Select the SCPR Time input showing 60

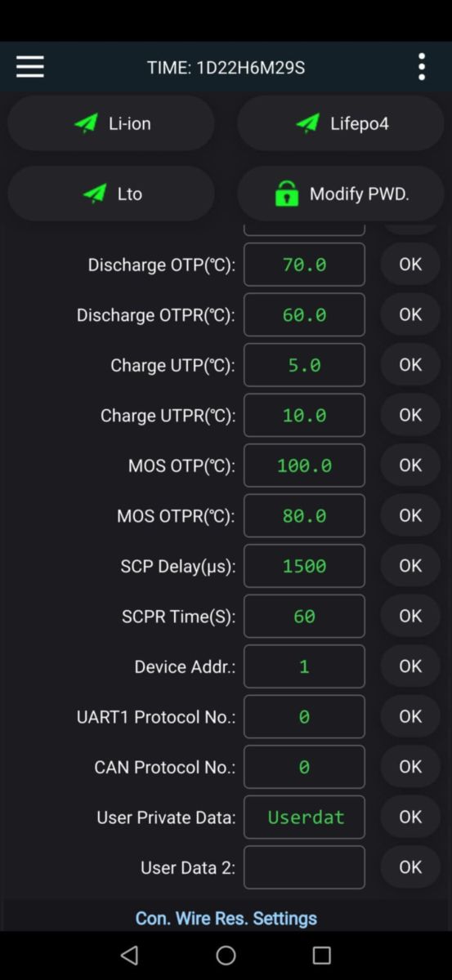click(x=305, y=617)
